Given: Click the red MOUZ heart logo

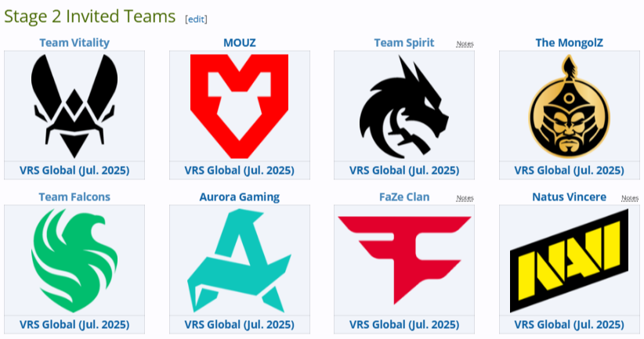Looking at the screenshot, I should tap(240, 106).
